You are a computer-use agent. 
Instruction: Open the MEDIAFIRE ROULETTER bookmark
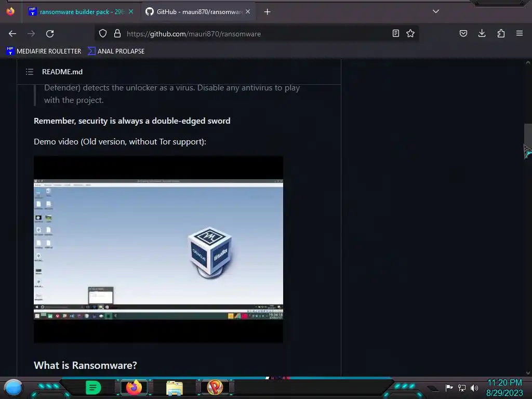(44, 51)
